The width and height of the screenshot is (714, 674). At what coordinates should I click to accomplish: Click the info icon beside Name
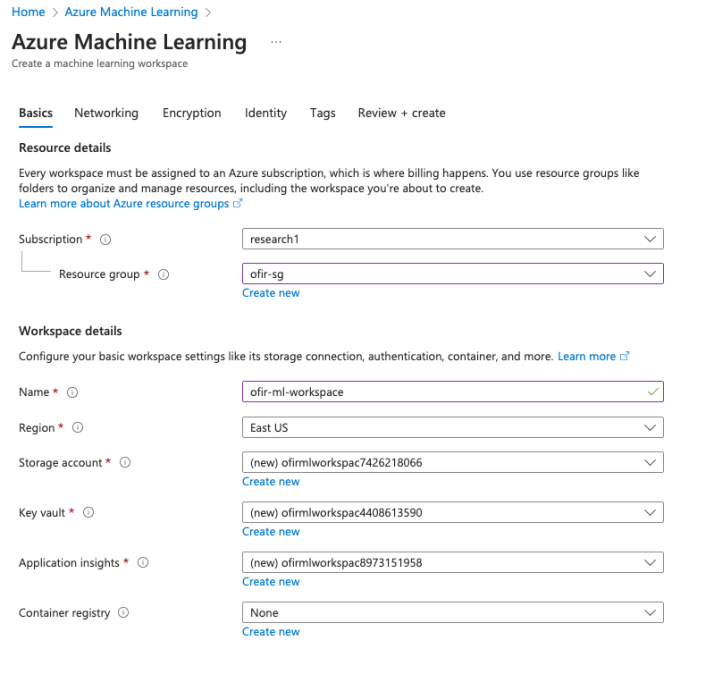[x=72, y=392]
